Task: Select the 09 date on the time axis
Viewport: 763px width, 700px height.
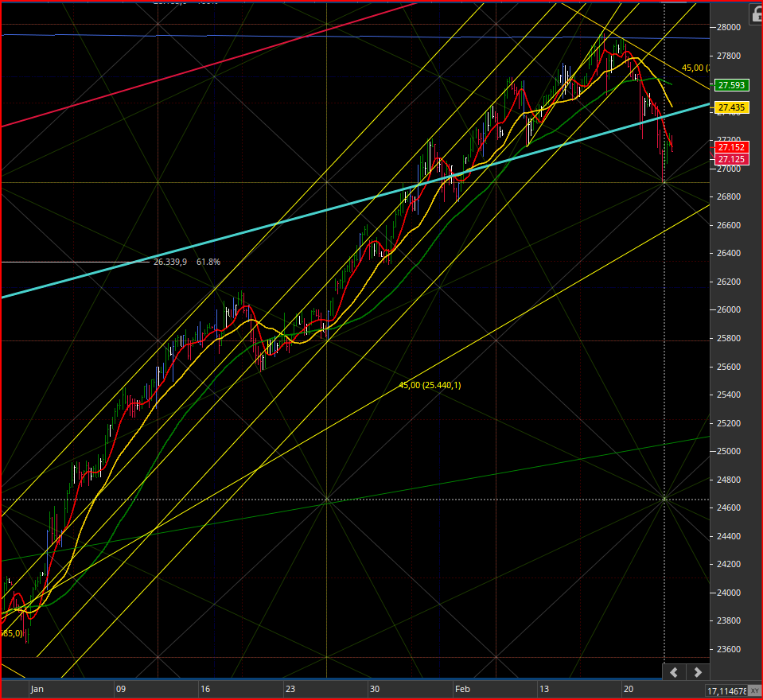Action: coord(121,689)
